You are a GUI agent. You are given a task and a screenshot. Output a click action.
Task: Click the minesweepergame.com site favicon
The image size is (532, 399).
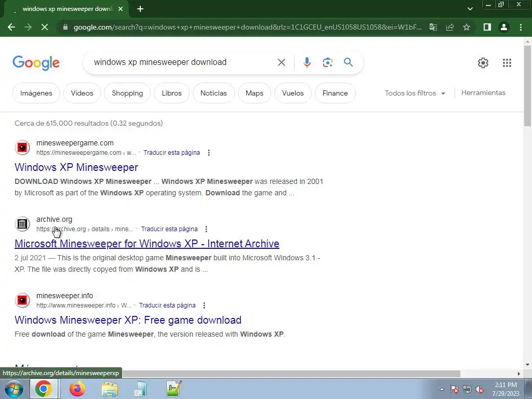[22, 148]
